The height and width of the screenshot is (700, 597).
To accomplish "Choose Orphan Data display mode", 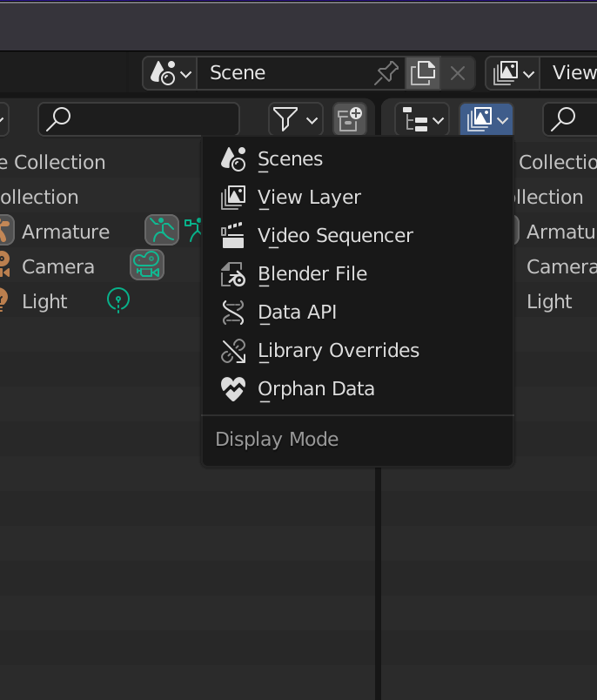I will click(358, 389).
